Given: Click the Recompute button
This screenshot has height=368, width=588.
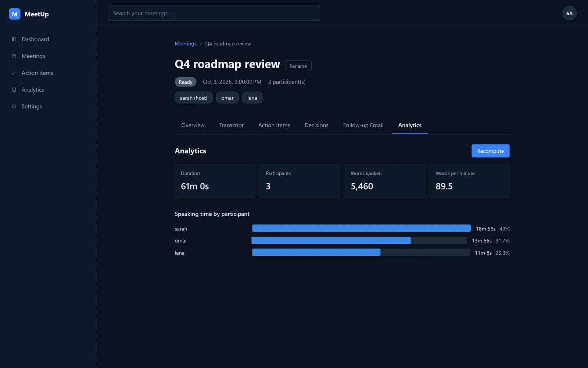Looking at the screenshot, I should (x=490, y=151).
